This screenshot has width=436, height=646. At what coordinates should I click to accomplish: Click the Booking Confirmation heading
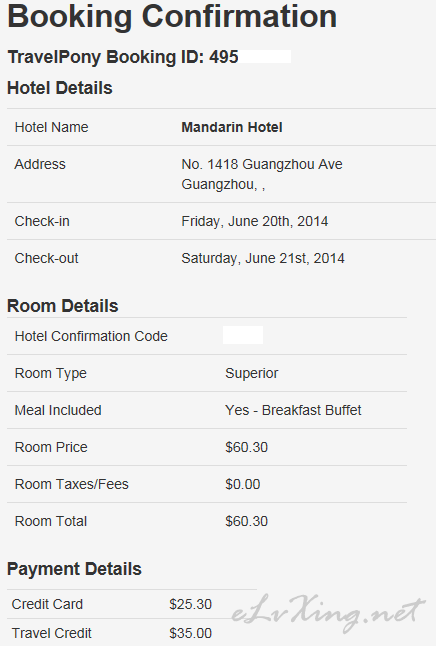click(x=172, y=17)
